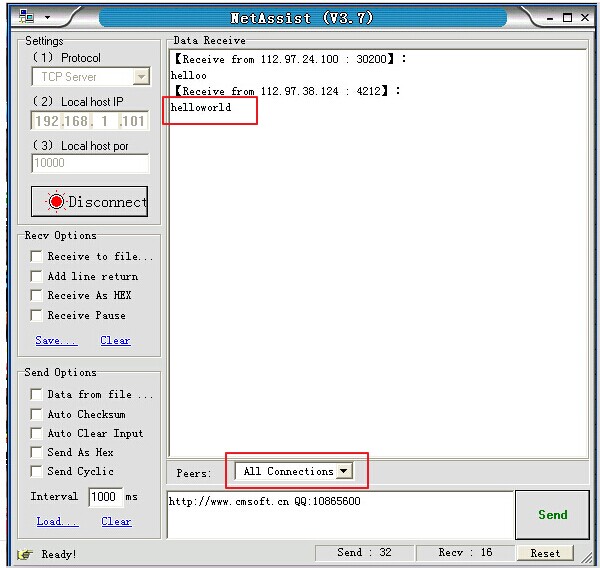The width and height of the screenshot is (600, 568).
Task: Click the Ready! status text
Action: pyautogui.click(x=59, y=554)
